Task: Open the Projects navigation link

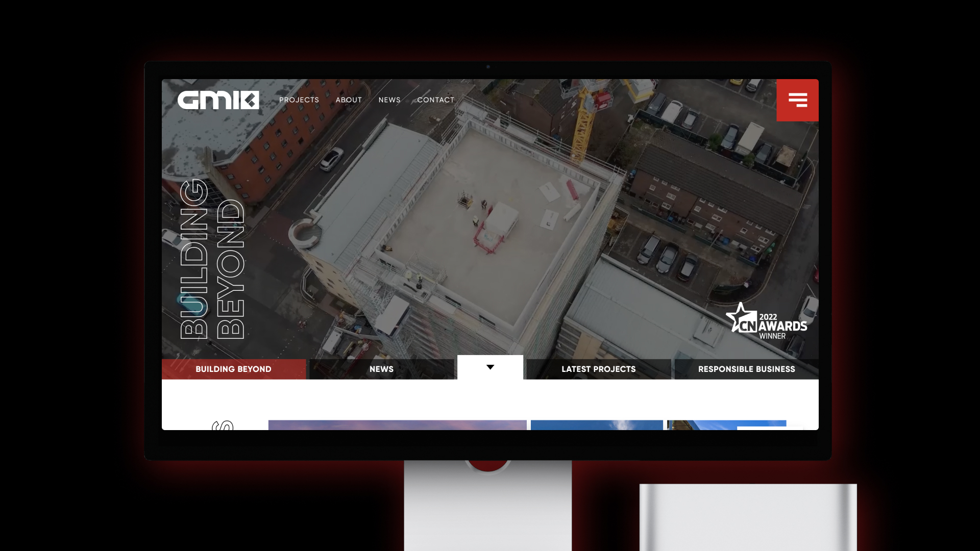Action: pyautogui.click(x=299, y=100)
